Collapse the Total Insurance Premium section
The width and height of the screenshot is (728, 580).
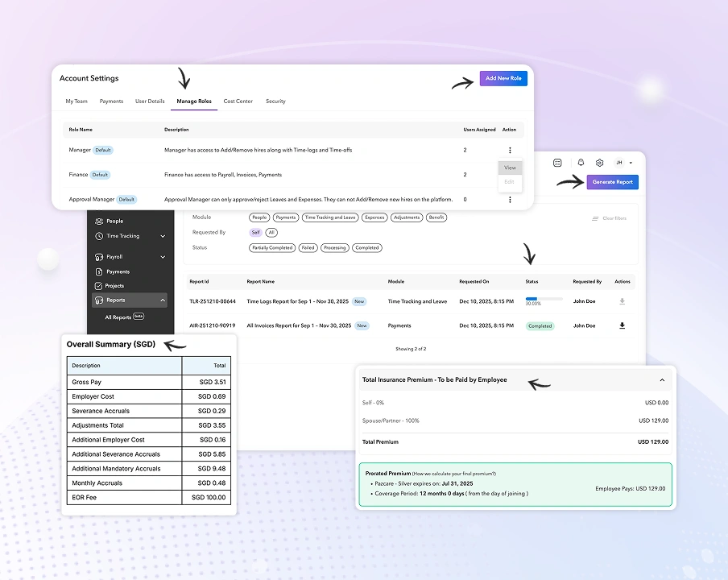pos(663,380)
